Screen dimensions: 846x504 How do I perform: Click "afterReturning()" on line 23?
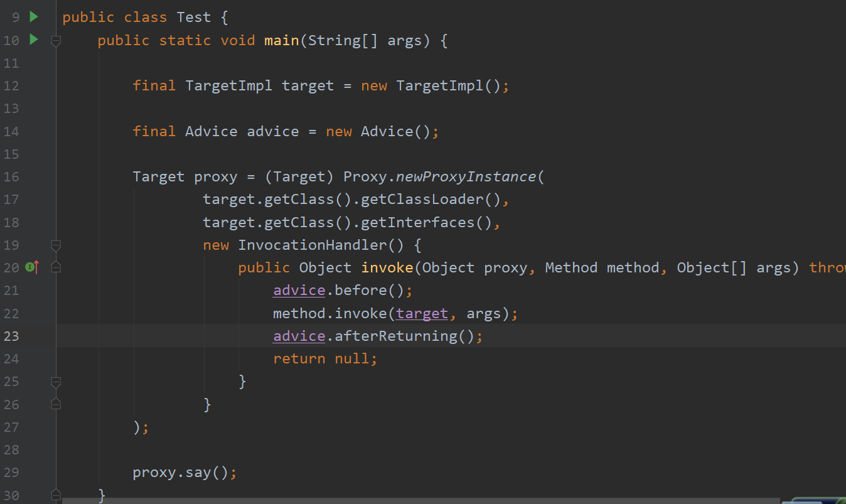pos(404,336)
